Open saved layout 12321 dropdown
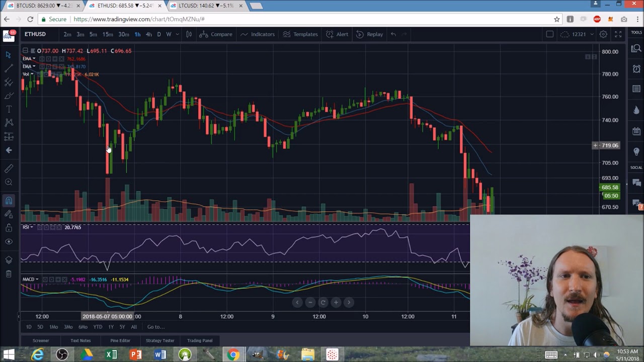The width and height of the screenshot is (644, 362). pos(578,34)
